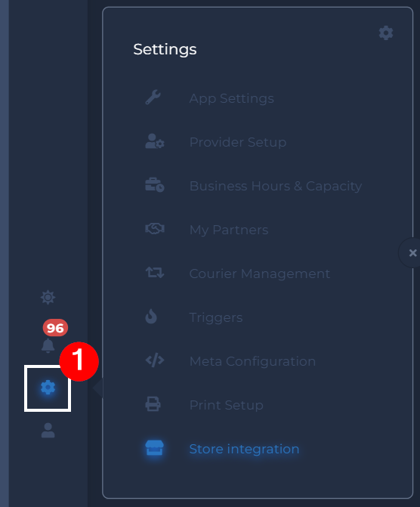
Task: Click the Triggers flame icon
Action: coord(151,317)
